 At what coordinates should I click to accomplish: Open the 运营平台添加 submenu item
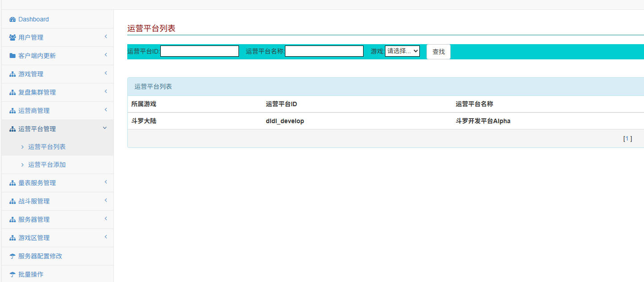pyautogui.click(x=47, y=165)
